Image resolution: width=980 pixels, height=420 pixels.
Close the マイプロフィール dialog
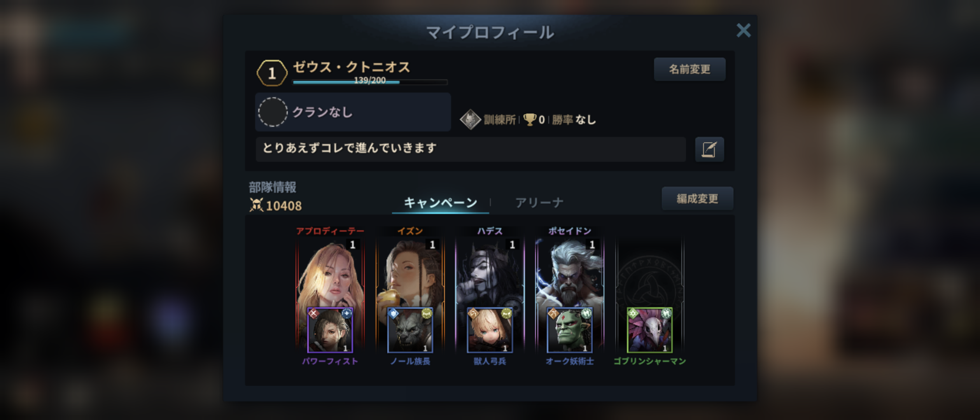pos(743,30)
